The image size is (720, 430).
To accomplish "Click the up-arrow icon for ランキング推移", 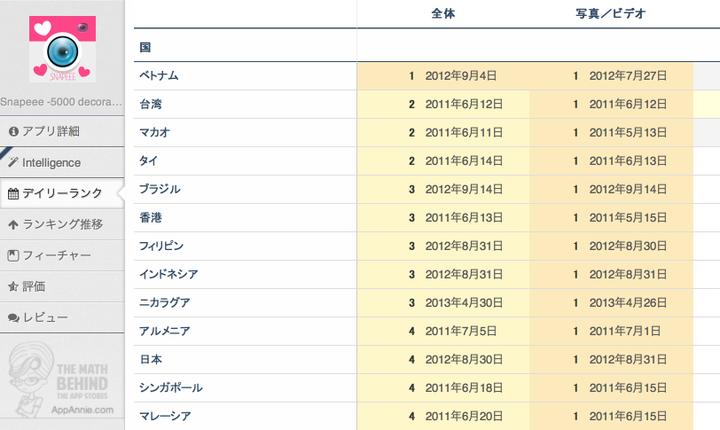I will (x=13, y=224).
